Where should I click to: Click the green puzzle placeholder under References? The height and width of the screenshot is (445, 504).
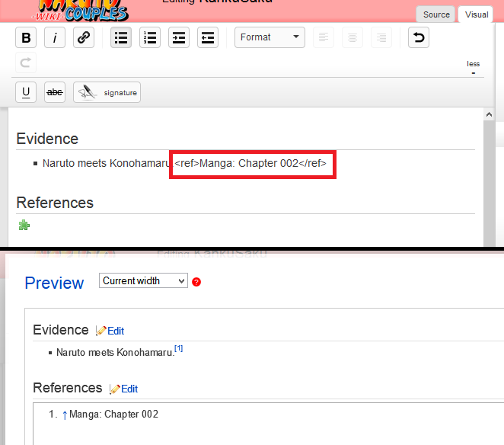24,226
